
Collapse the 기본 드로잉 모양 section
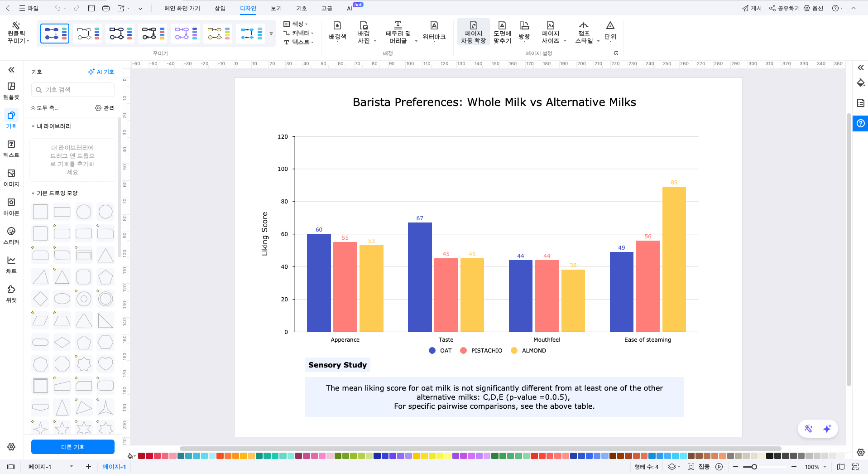pos(33,193)
